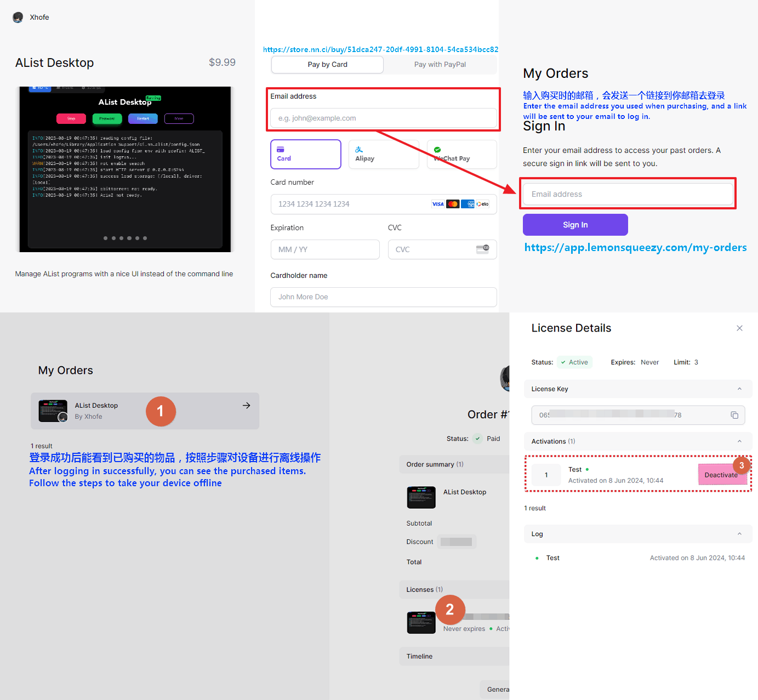Collapse the License Key section
758x700 pixels.
point(739,389)
